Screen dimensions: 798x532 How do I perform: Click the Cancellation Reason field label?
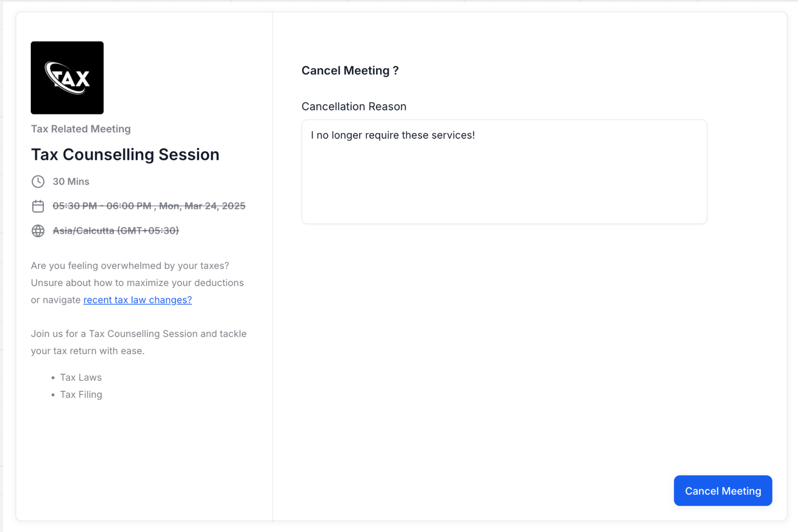click(x=354, y=106)
